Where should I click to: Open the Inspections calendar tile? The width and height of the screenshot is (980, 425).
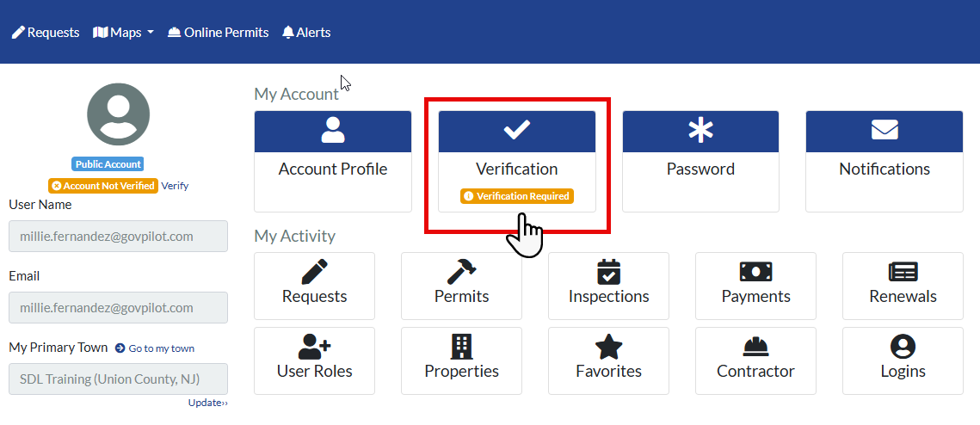pos(608,286)
